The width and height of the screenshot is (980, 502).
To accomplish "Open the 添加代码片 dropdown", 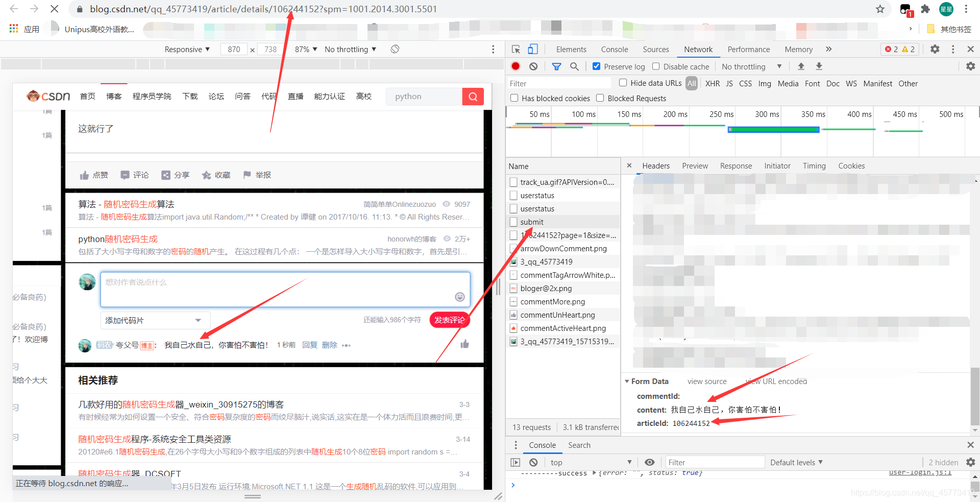I will click(x=155, y=320).
